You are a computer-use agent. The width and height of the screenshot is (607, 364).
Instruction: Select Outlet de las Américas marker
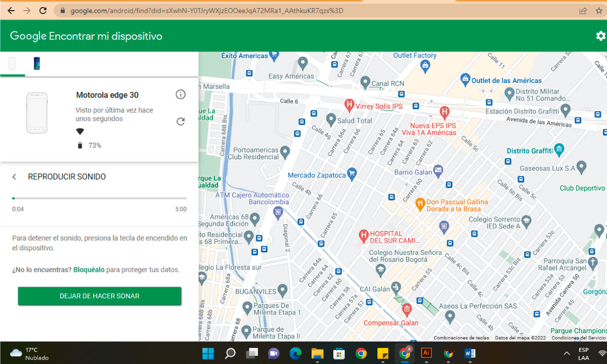[465, 79]
